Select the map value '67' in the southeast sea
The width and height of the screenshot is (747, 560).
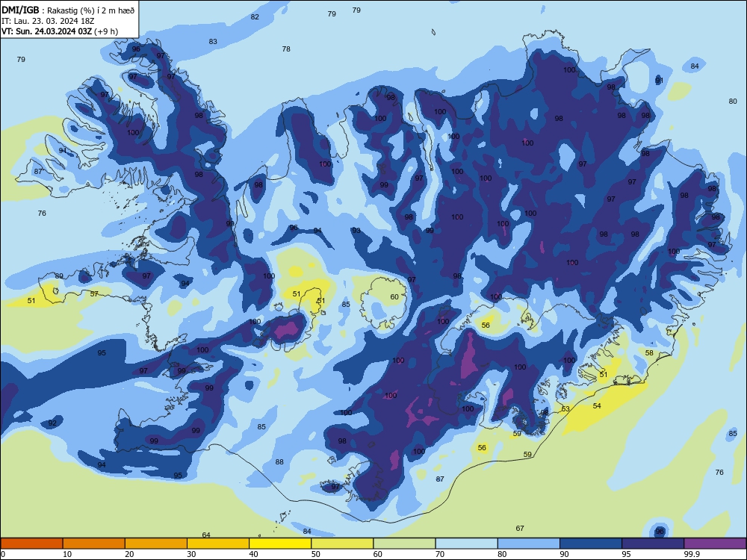click(520, 529)
